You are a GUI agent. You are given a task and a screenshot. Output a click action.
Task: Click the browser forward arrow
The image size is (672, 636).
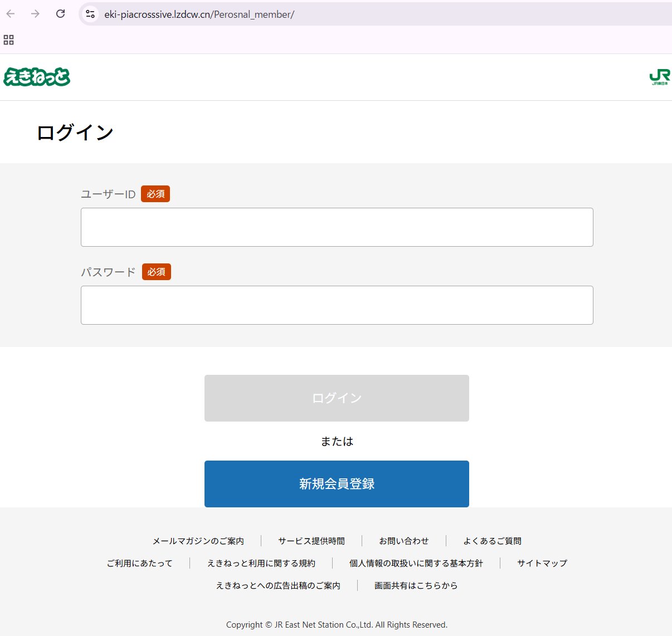(35, 14)
